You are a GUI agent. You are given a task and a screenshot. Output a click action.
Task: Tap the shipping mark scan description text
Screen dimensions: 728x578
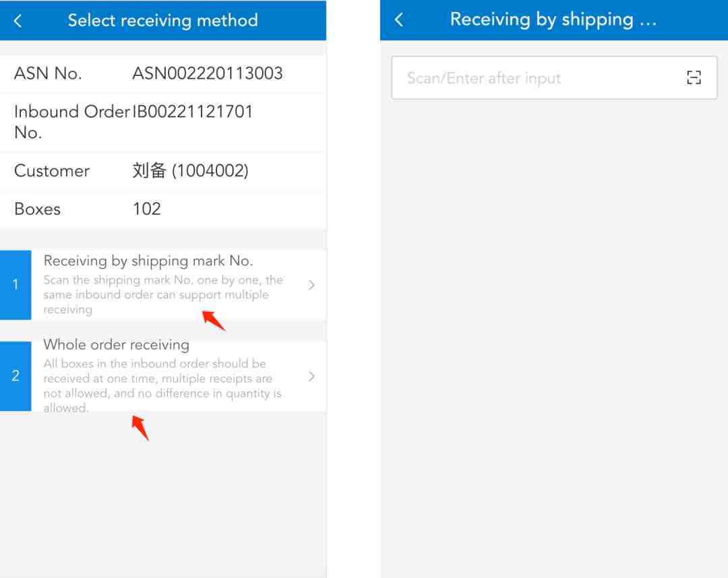[163, 294]
